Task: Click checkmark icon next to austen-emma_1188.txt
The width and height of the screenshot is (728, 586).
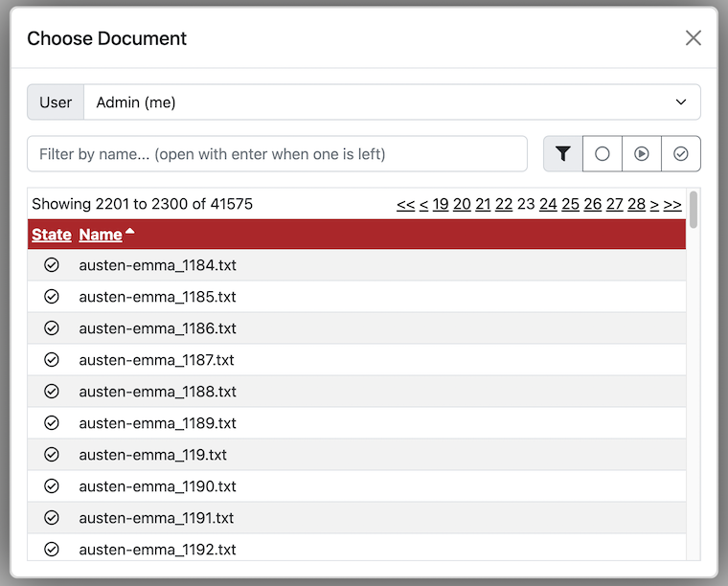Action: tap(52, 392)
